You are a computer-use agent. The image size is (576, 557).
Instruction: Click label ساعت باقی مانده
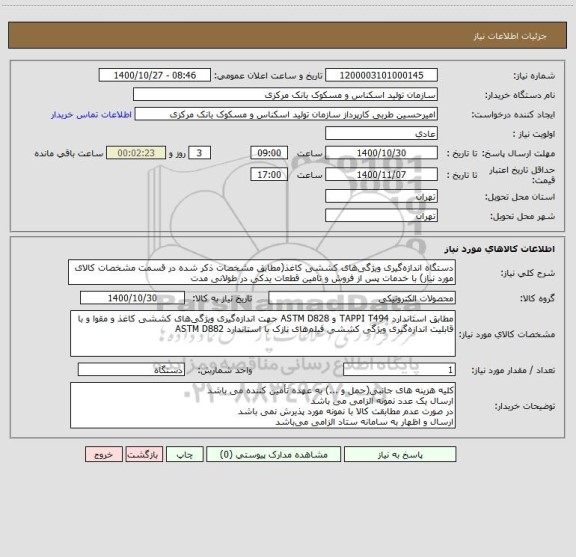[x=69, y=153]
